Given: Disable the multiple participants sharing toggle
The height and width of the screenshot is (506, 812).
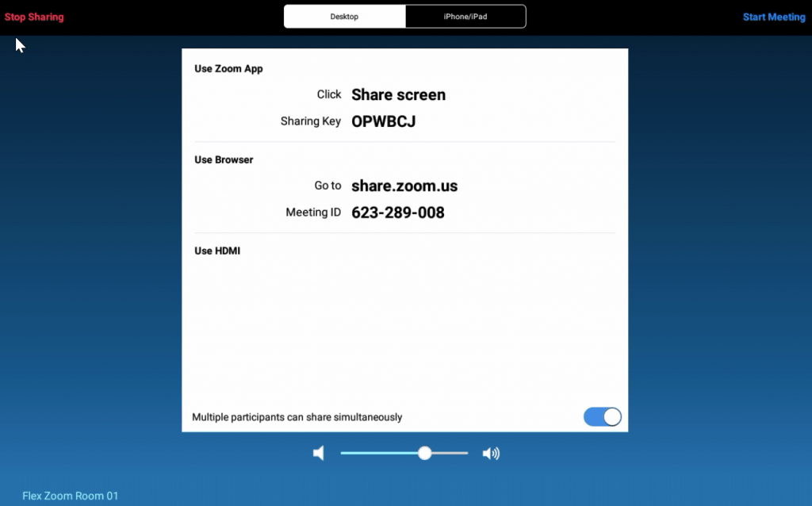Looking at the screenshot, I should tap(602, 417).
